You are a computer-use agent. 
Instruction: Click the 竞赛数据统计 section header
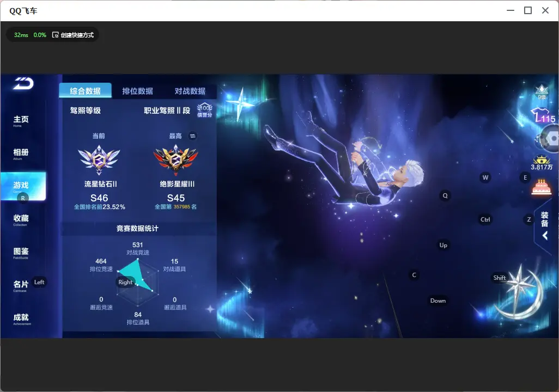[x=137, y=229]
